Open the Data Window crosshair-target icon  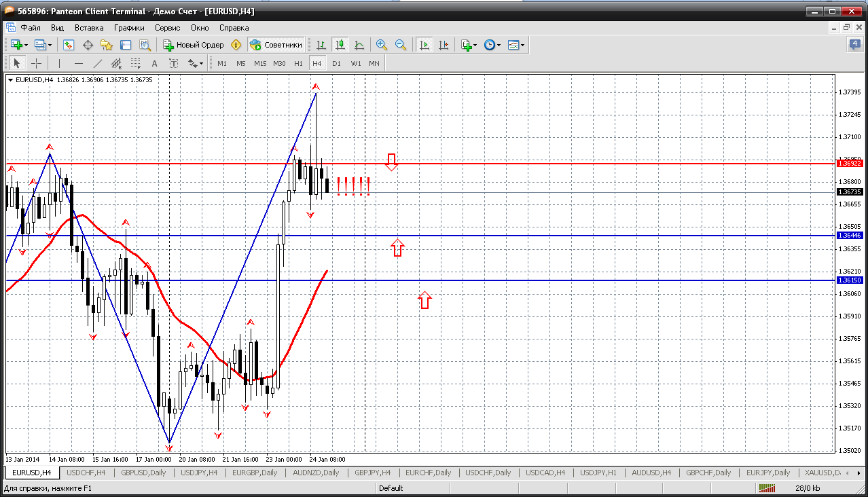88,45
